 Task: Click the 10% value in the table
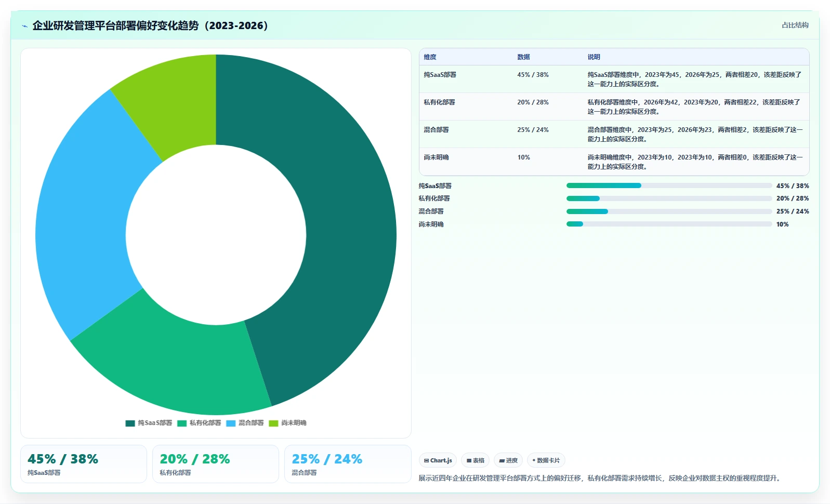523,157
